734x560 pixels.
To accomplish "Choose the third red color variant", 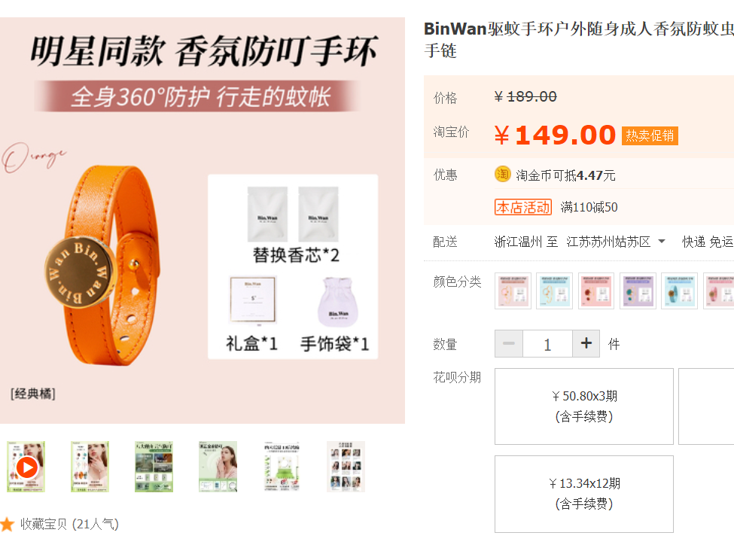I will click(596, 291).
